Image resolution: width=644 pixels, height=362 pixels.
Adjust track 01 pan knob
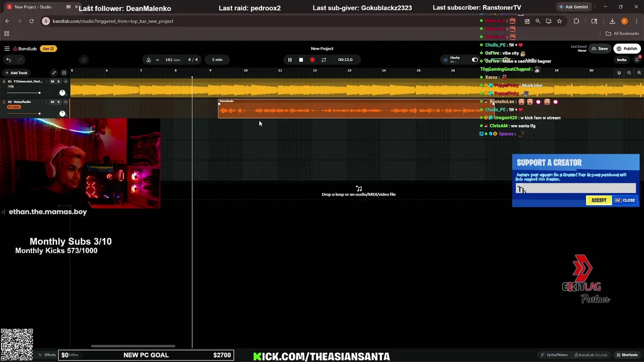point(62,93)
